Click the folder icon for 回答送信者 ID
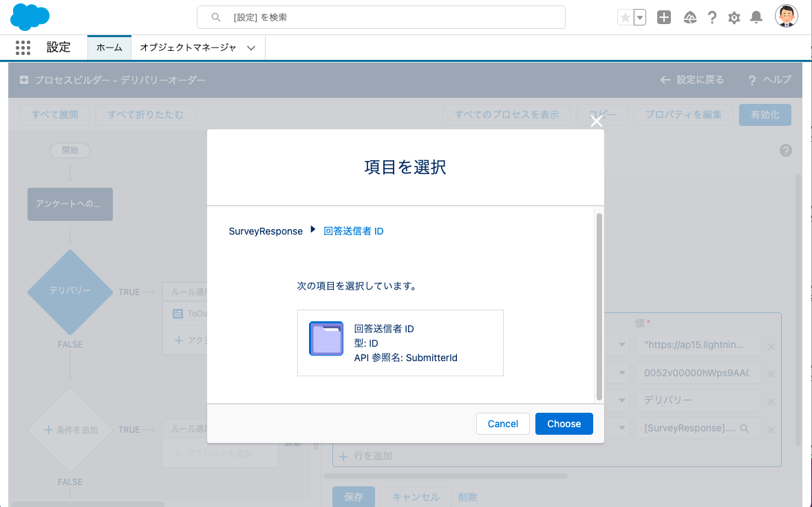Screen dimensions: 812x507 (326, 338)
